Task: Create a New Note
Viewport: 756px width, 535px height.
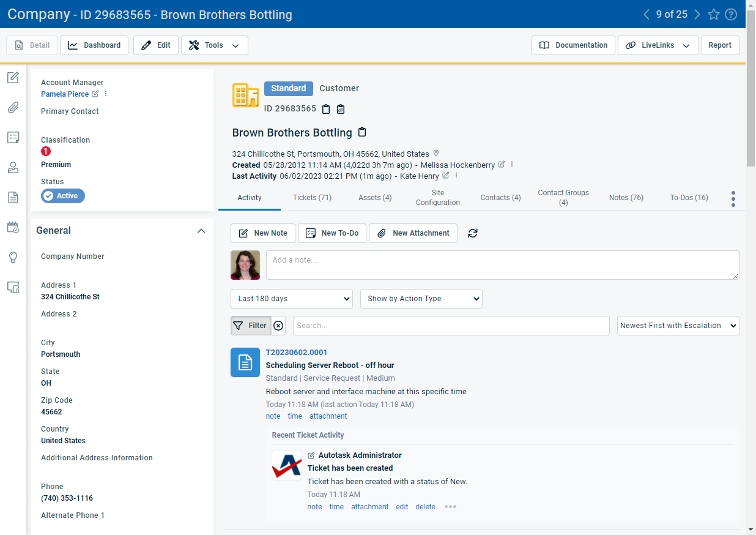Action: [263, 233]
